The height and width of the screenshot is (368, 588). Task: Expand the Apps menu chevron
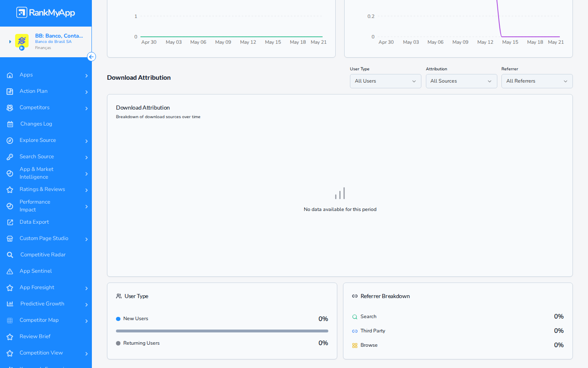(x=87, y=76)
